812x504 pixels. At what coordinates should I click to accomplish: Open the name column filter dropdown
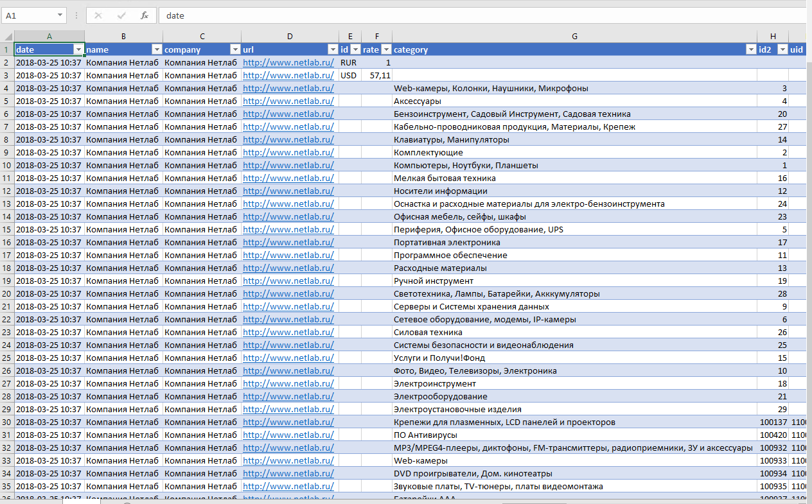click(x=157, y=49)
